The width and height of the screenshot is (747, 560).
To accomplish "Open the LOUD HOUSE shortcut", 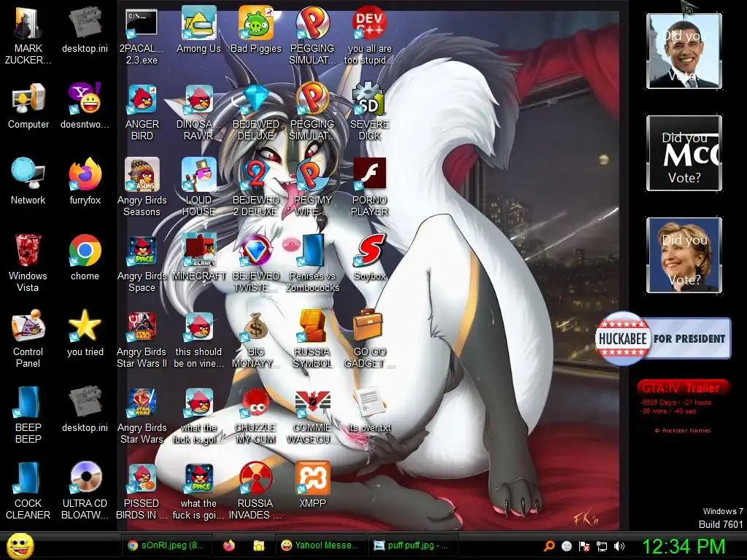I will point(198,187).
